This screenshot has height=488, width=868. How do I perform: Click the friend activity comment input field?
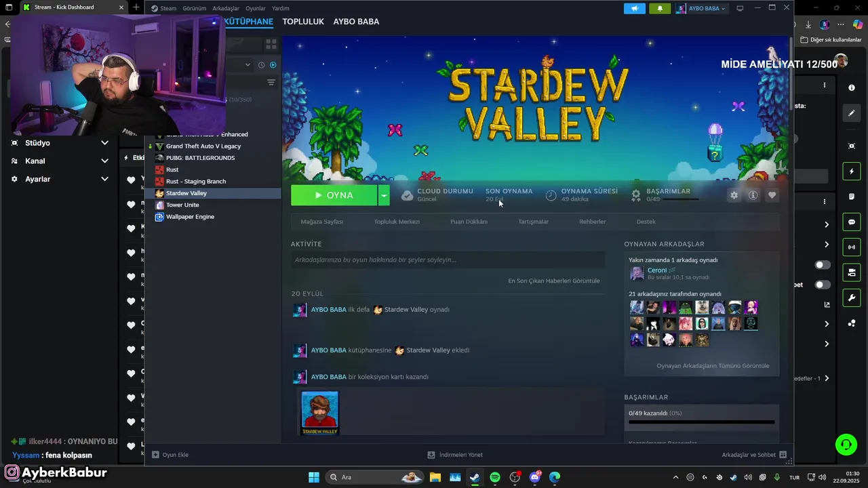click(x=448, y=260)
